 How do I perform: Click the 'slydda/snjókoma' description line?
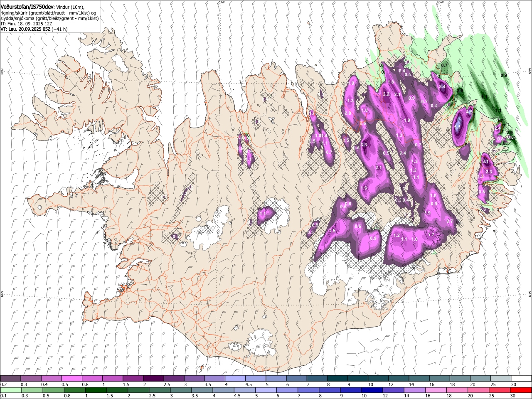pos(49,18)
